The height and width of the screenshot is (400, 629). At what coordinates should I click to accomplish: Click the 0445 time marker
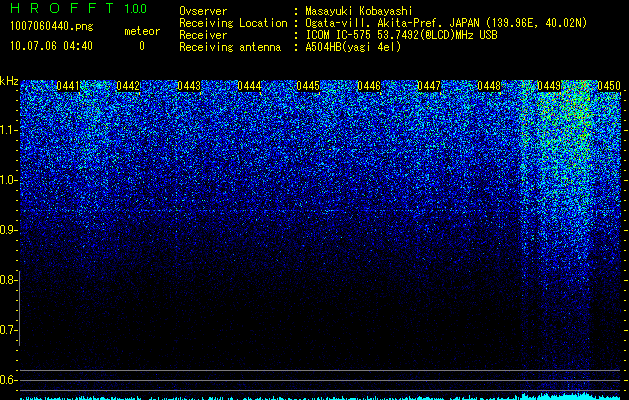coord(308,86)
